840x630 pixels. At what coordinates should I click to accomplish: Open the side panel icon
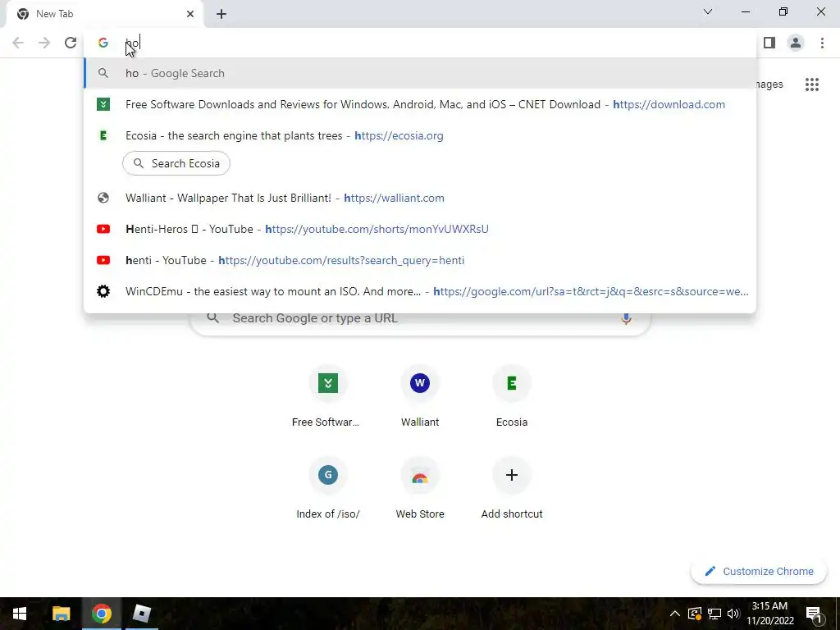pos(769,43)
